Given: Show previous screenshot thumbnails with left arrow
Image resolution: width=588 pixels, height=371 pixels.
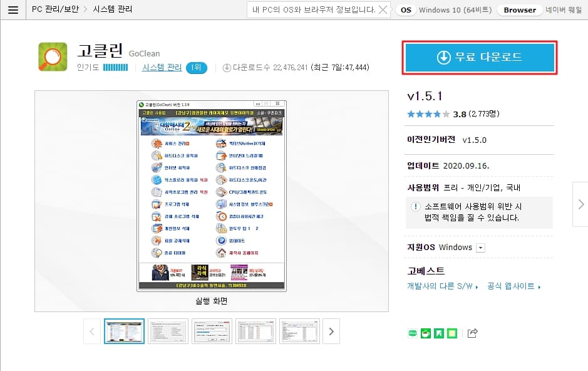Looking at the screenshot, I should click(92, 332).
